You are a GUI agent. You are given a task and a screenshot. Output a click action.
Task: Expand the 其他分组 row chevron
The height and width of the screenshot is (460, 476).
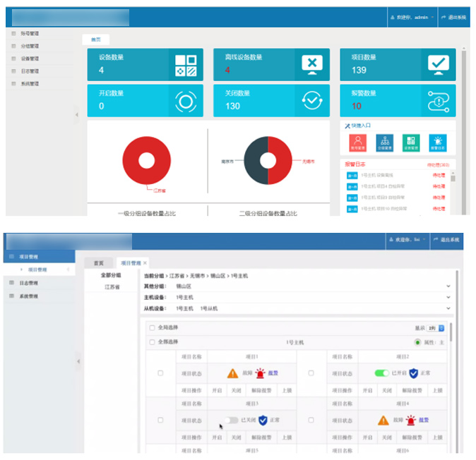point(448,286)
